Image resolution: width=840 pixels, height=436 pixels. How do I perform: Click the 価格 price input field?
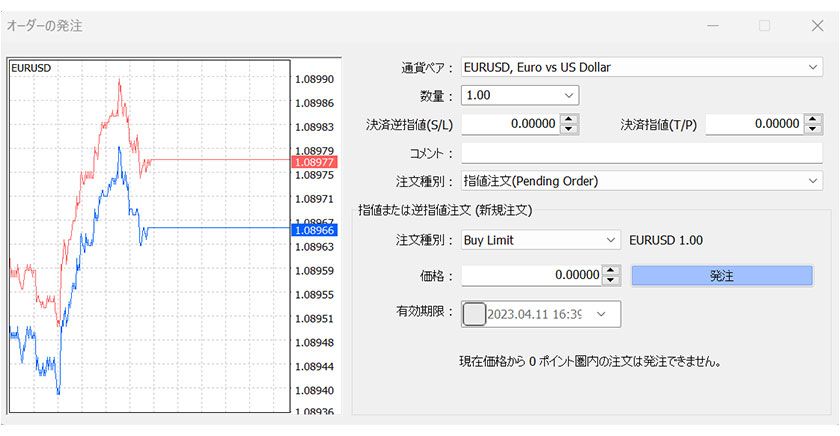click(x=531, y=275)
